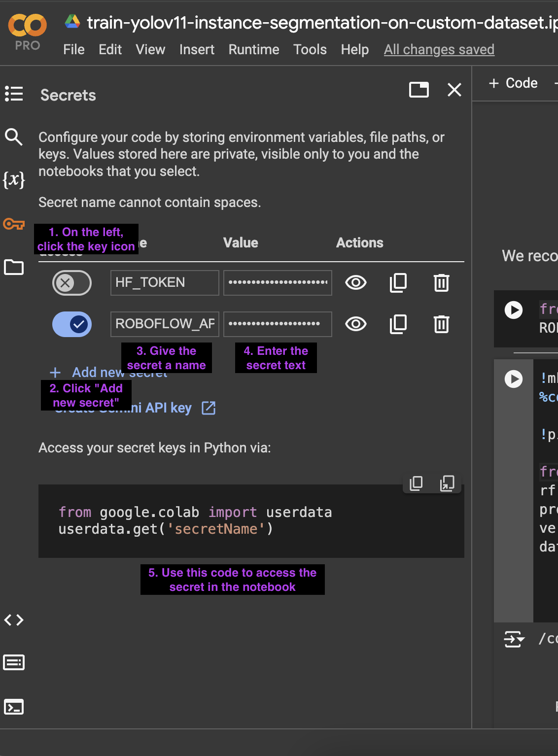Open the Files folder icon
The height and width of the screenshot is (756, 558).
click(x=14, y=267)
